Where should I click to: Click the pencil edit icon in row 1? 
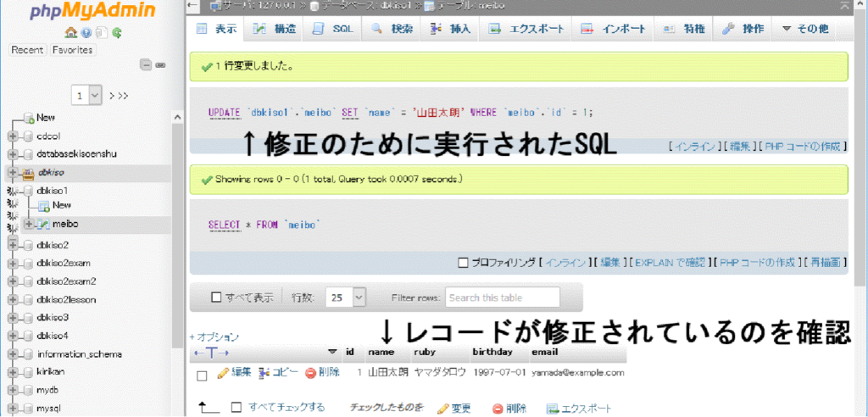click(223, 373)
